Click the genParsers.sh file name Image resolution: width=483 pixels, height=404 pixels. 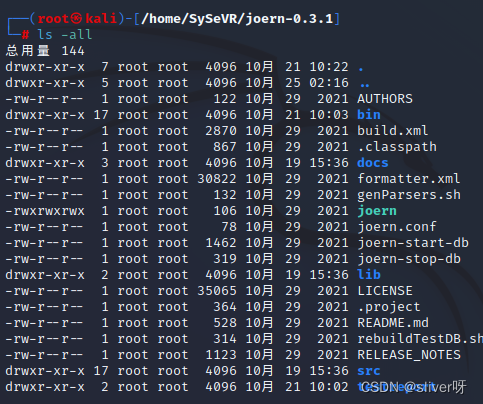coord(409,195)
